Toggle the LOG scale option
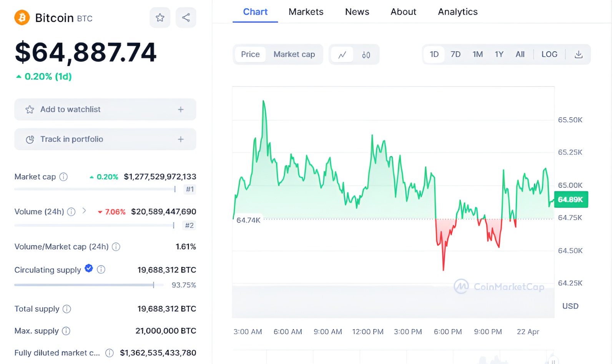The width and height of the screenshot is (615, 364). tap(549, 54)
